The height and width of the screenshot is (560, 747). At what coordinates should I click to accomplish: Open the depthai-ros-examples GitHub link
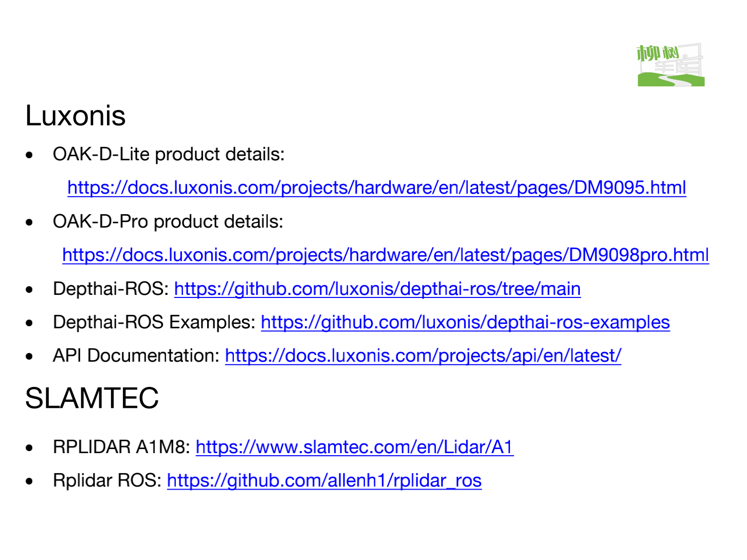tap(465, 322)
